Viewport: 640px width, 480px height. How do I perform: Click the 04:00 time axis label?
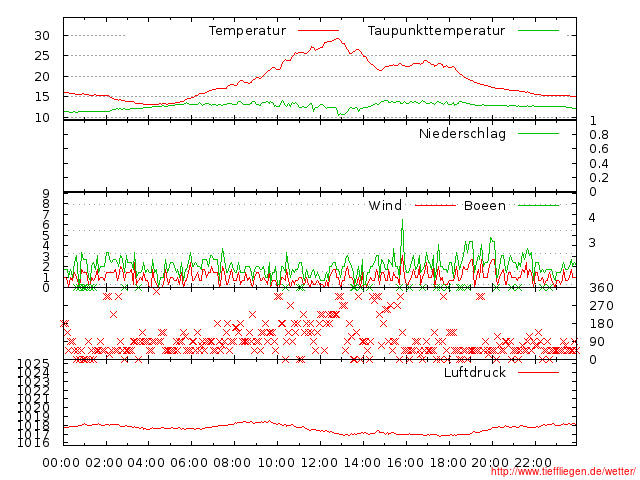click(146, 463)
